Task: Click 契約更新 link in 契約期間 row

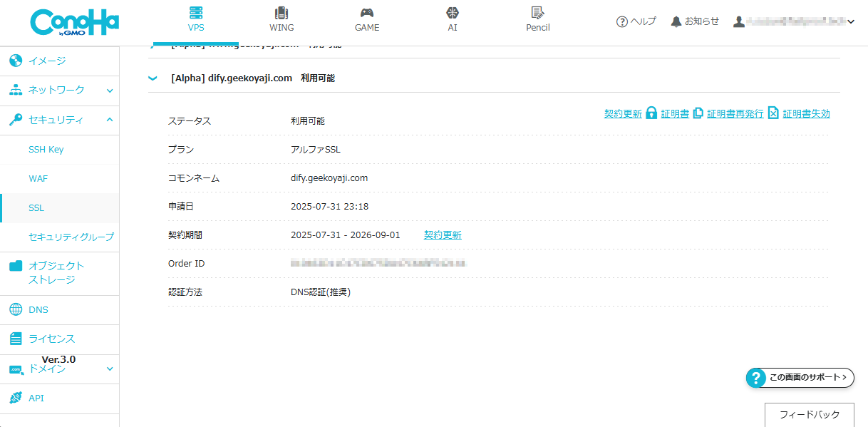Action: point(443,235)
